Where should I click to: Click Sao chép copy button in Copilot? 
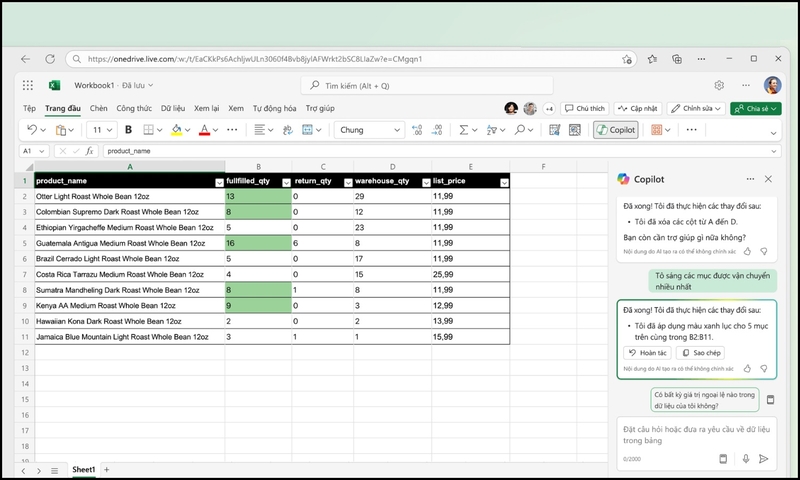[x=701, y=352]
